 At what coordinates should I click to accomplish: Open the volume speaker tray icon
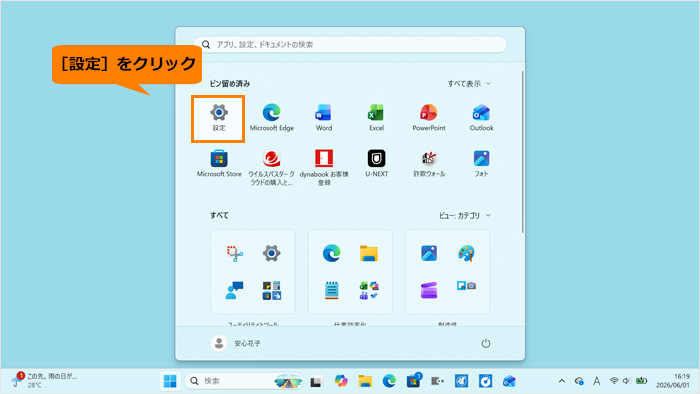click(x=627, y=381)
